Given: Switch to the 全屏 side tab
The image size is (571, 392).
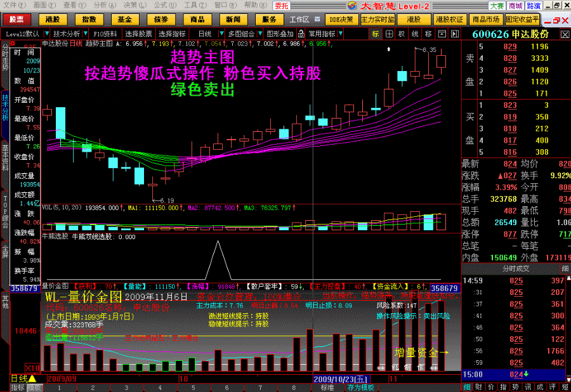Looking at the screenshot, I should point(4,252).
